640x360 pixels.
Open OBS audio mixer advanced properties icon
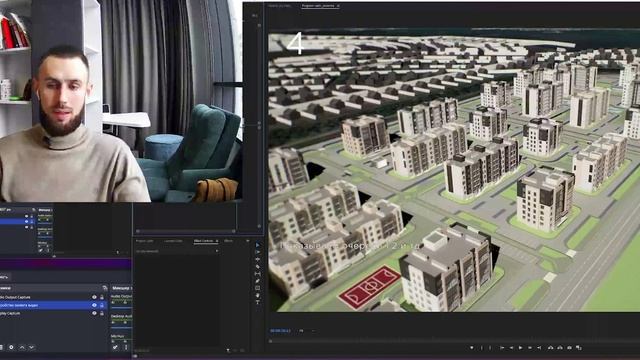tap(115, 347)
